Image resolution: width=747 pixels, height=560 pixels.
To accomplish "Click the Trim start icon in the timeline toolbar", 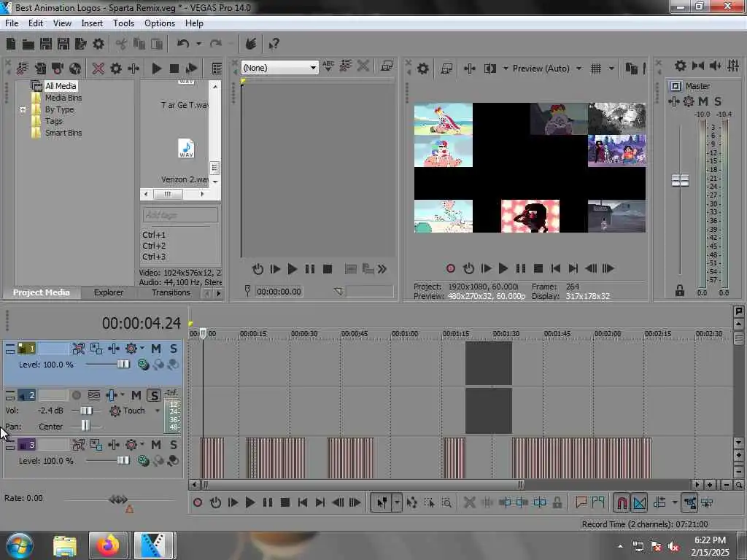I will pos(505,502).
